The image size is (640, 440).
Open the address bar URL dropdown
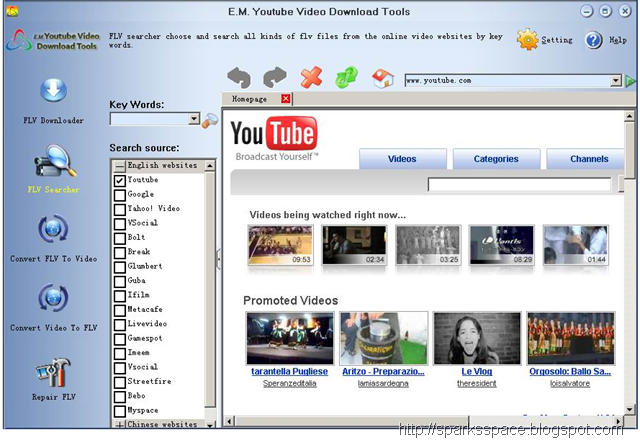click(x=616, y=80)
